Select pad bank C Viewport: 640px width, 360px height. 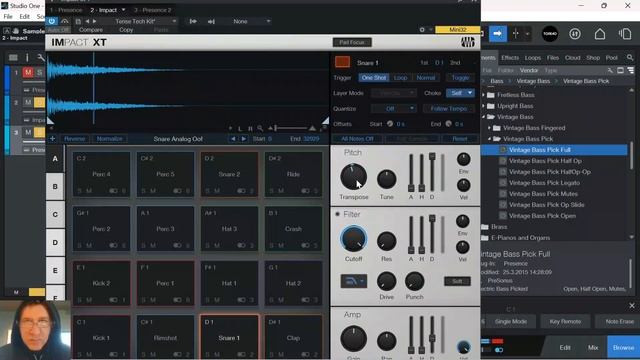tap(55, 214)
